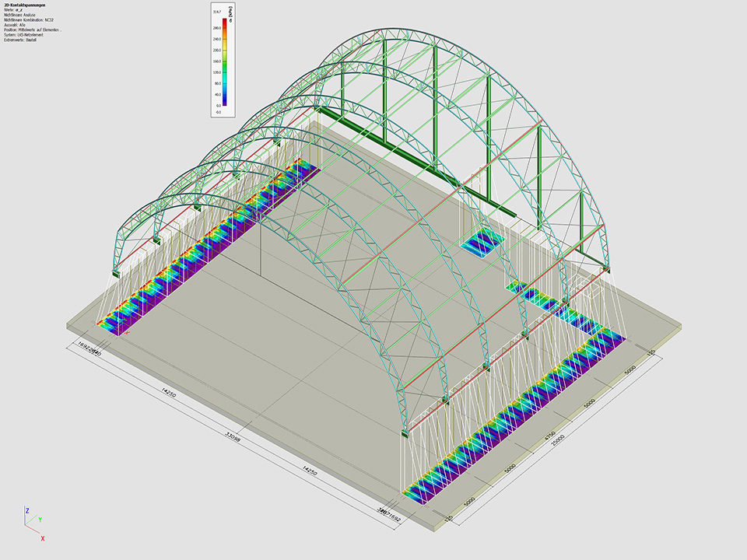Click the red X axis label
747x560 pixels.
click(x=42, y=538)
